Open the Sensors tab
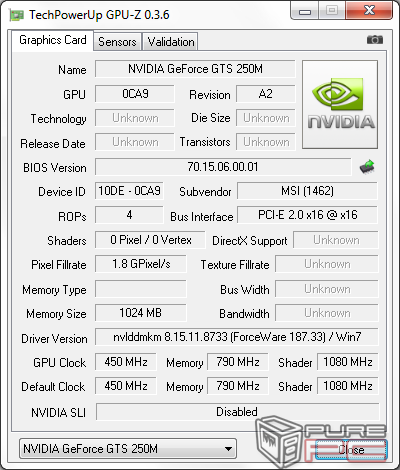This screenshot has width=400, height=470. (117, 42)
